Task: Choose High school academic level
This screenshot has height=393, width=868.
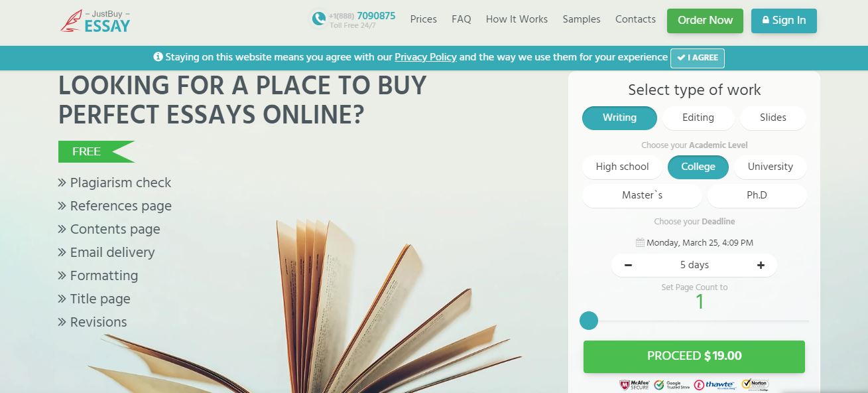Action: 622,167
